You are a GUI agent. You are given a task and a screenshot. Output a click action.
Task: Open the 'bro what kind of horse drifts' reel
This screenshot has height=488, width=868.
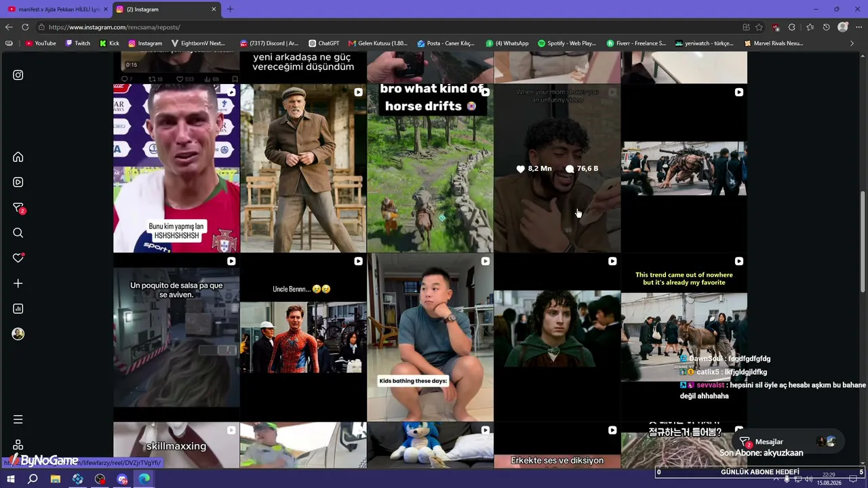click(430, 168)
